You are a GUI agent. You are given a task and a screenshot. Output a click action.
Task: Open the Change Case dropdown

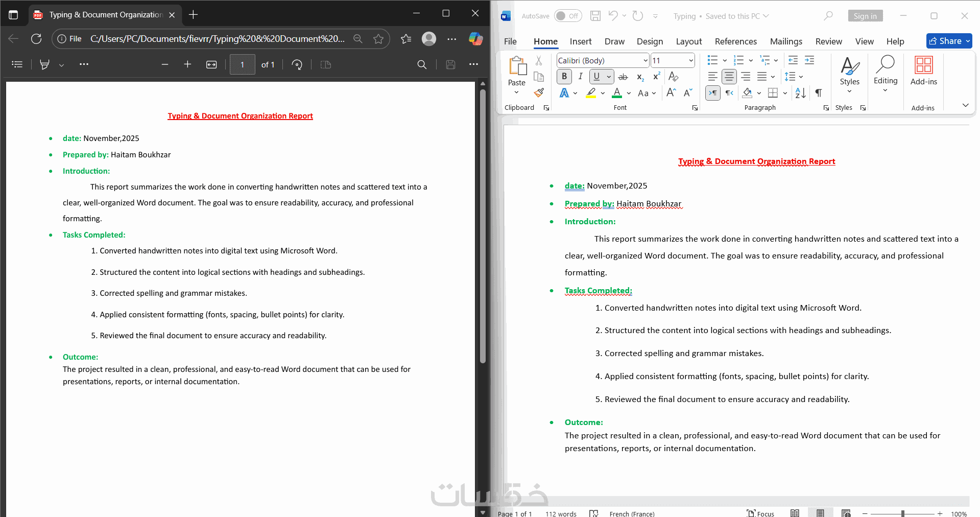(647, 93)
